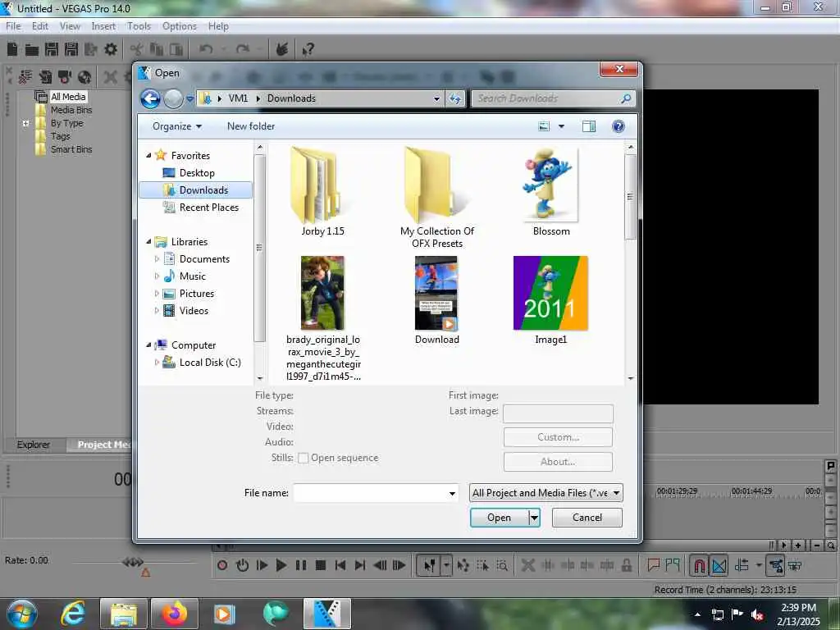Click the Record button in transport bar
Screen dimensions: 840x630
[x=222, y=565]
